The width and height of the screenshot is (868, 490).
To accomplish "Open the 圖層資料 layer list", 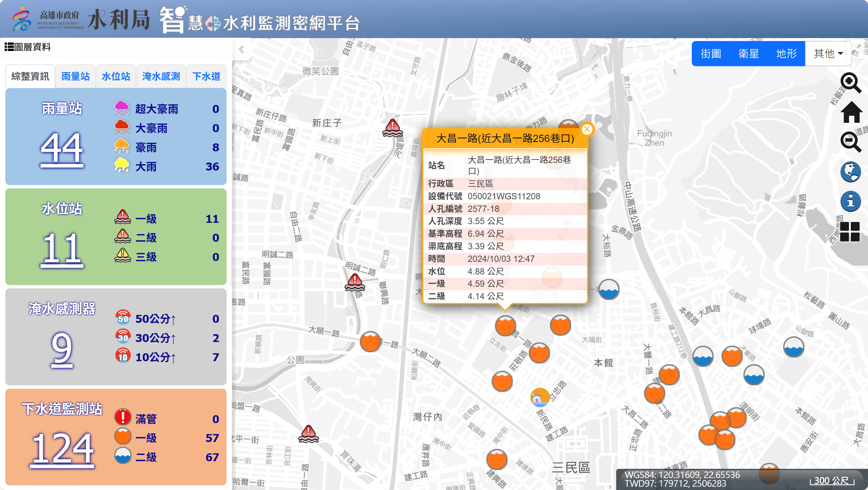I will tap(27, 47).
